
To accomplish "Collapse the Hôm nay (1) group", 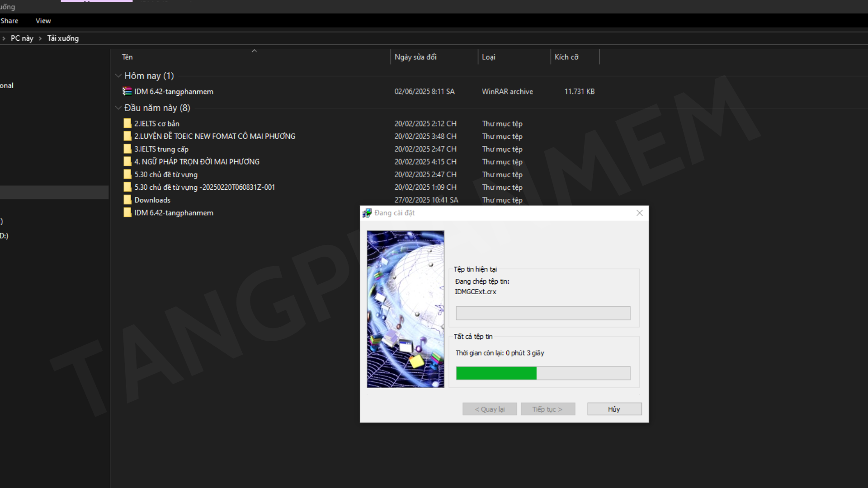I will 118,76.
